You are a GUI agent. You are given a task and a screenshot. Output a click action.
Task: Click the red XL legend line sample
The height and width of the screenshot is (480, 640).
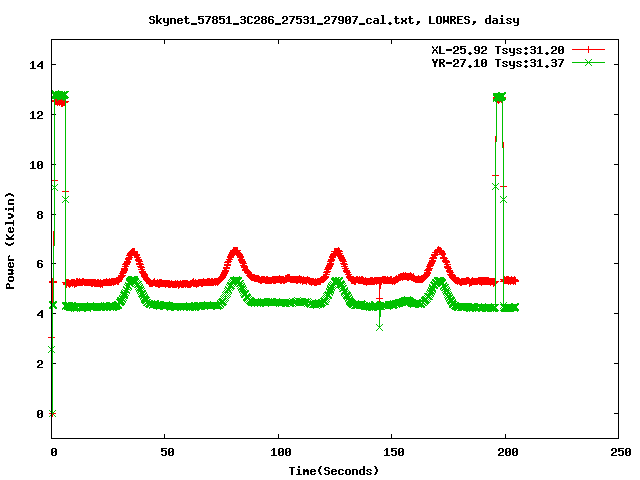point(589,49)
